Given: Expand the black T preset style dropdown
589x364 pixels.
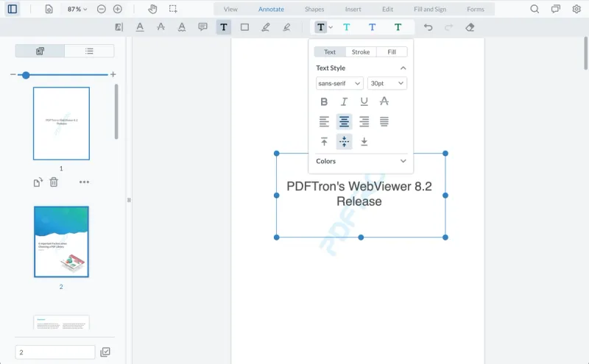Looking at the screenshot, I should click(331, 27).
